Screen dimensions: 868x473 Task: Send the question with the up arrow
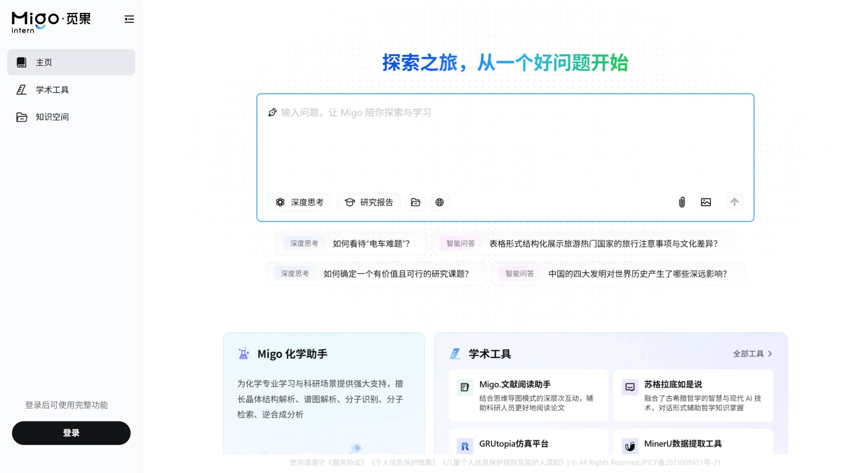point(734,202)
